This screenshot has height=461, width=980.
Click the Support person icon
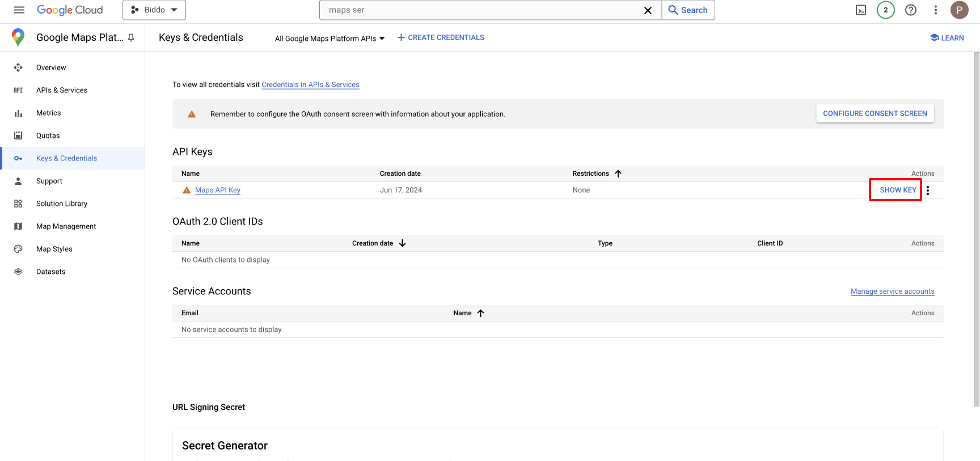(x=18, y=181)
